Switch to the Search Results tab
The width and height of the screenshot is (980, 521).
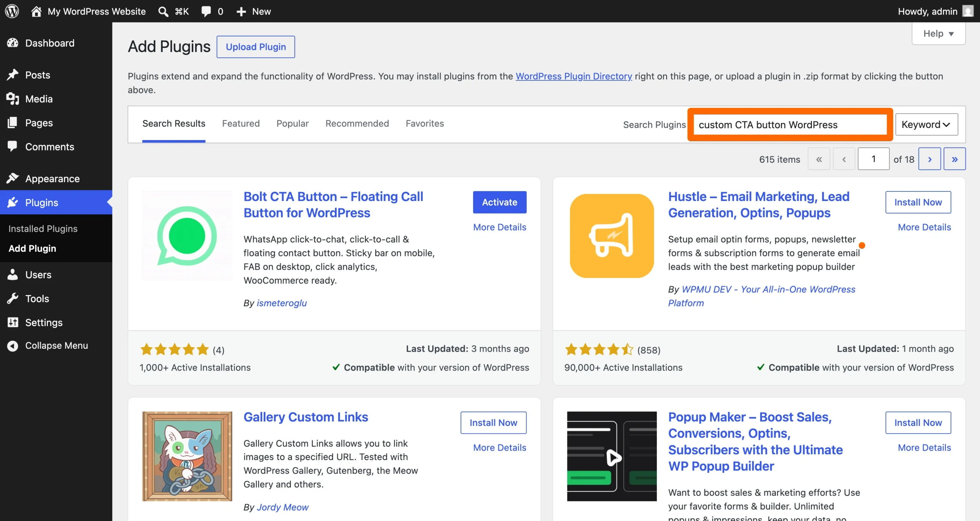[x=174, y=123]
